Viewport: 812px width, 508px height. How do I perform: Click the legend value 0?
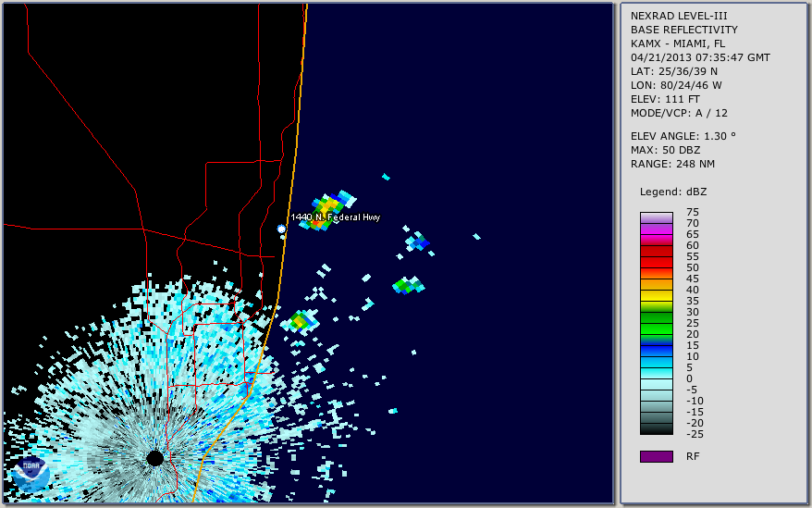(689, 379)
